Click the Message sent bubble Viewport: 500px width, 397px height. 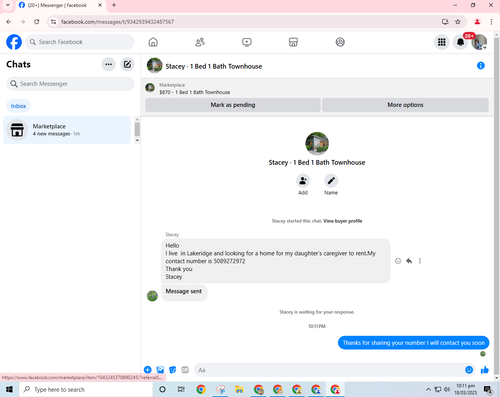[x=184, y=292]
